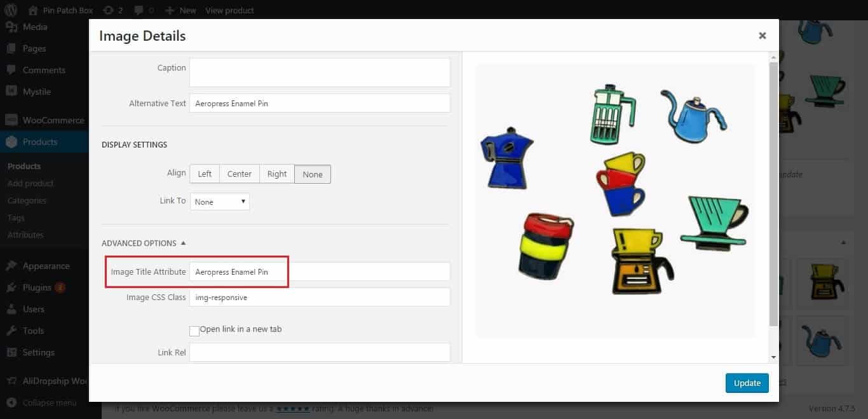Click View product in the admin bar
This screenshot has width=868, height=419.
click(x=229, y=10)
